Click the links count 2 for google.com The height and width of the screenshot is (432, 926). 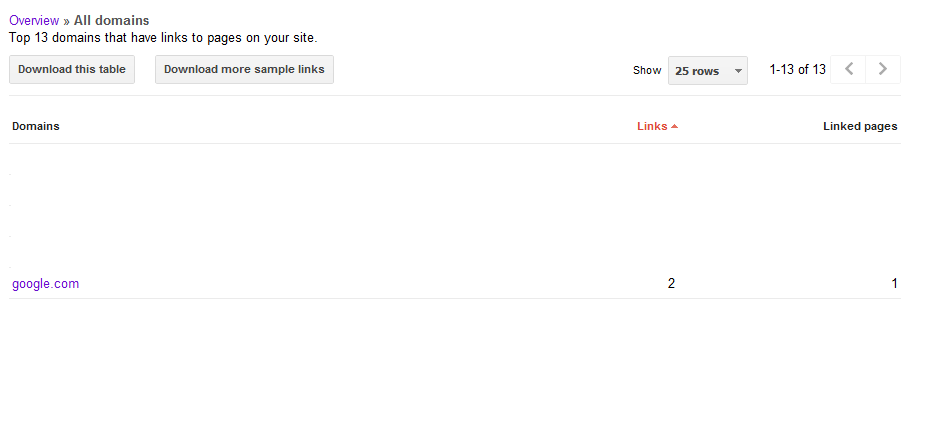671,284
